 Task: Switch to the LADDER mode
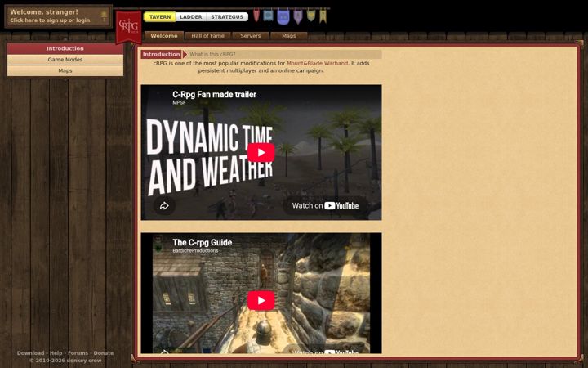click(x=191, y=17)
